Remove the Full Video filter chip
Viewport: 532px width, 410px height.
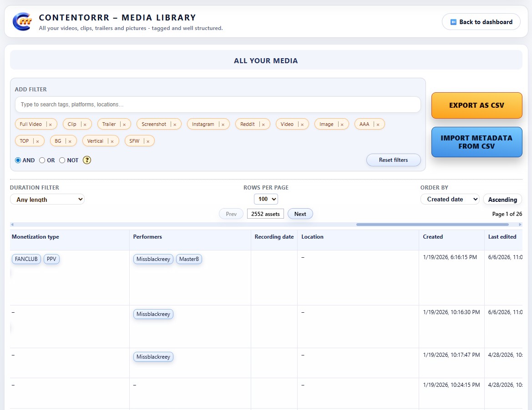[50, 125]
